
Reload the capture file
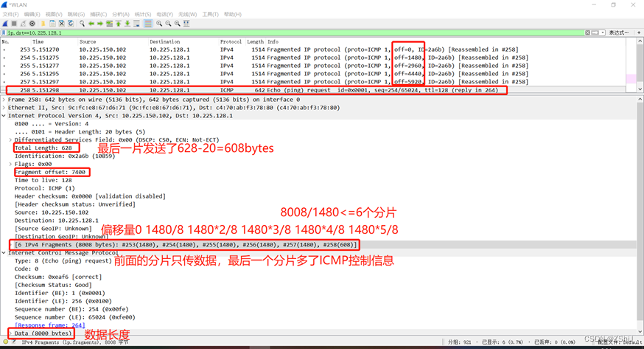(71, 24)
